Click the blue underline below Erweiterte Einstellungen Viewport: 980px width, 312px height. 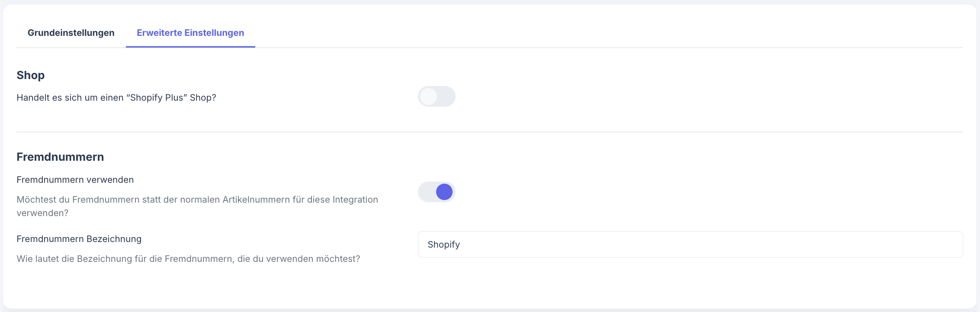click(x=190, y=47)
